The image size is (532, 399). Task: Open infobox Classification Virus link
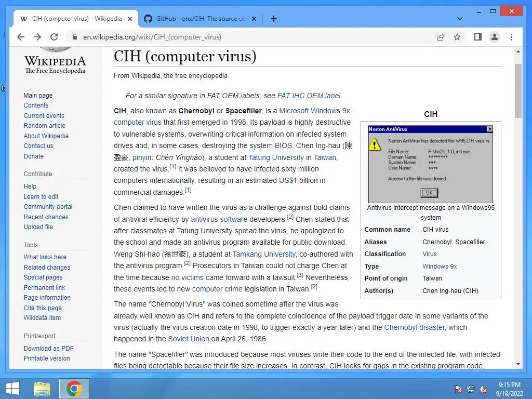click(x=430, y=254)
